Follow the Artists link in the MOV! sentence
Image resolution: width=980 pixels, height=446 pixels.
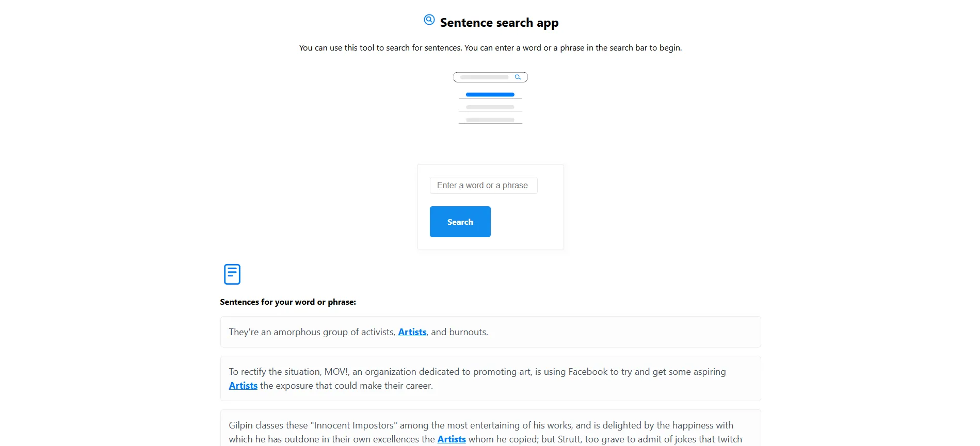point(243,385)
